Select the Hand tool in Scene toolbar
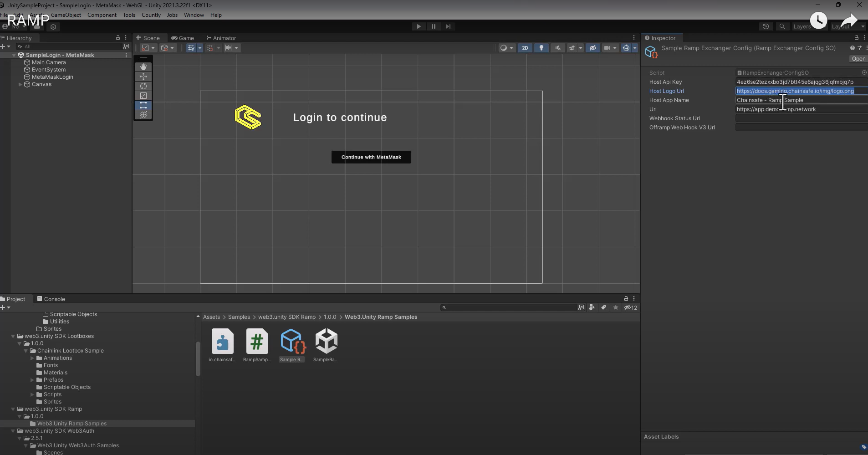 [143, 67]
